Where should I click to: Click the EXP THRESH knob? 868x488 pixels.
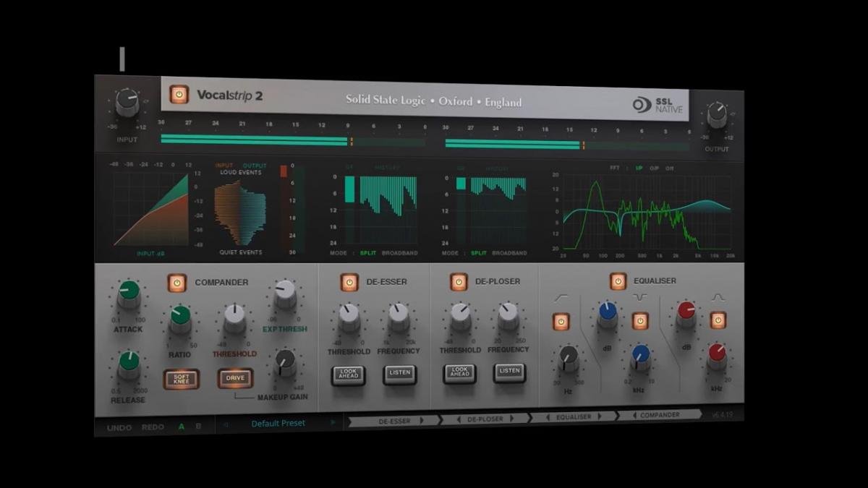click(285, 294)
